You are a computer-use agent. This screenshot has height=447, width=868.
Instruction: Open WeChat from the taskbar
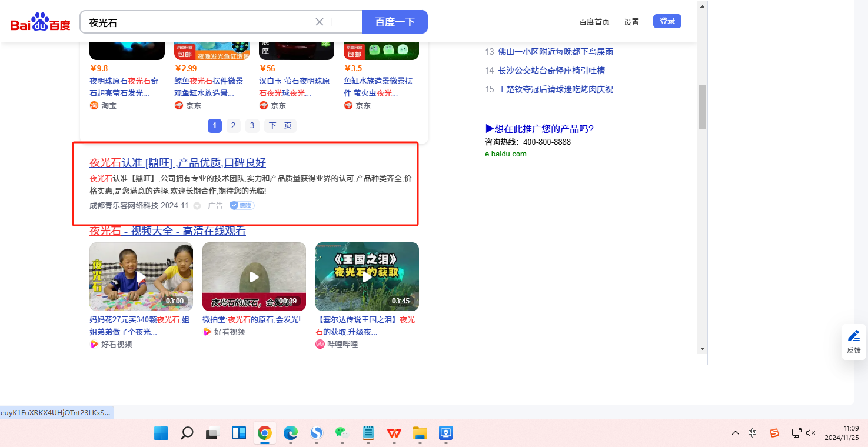pos(342,433)
